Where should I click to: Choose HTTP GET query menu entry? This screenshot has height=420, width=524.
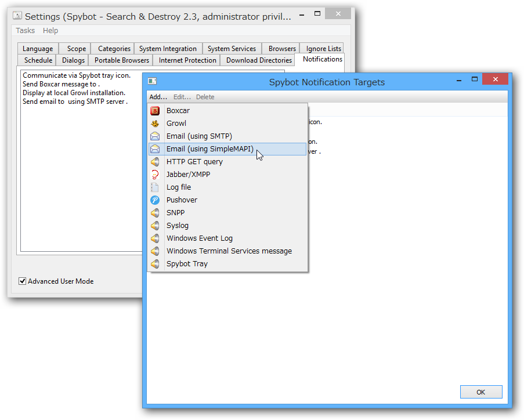point(227,162)
